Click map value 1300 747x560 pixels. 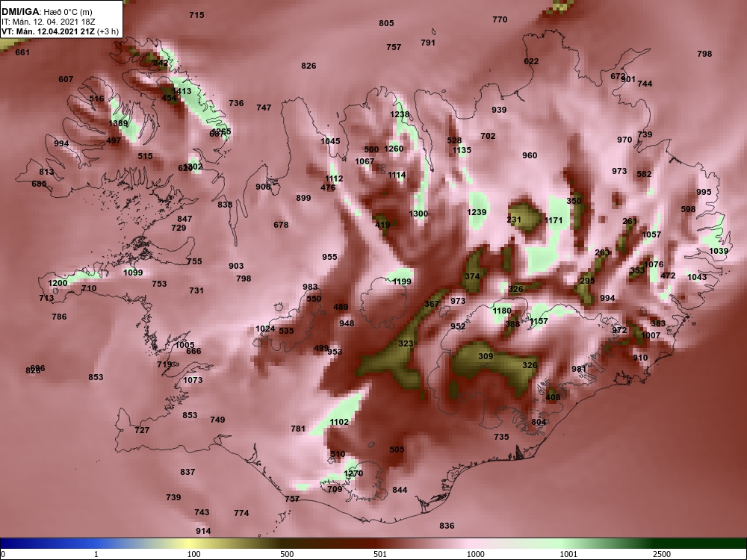418,214
